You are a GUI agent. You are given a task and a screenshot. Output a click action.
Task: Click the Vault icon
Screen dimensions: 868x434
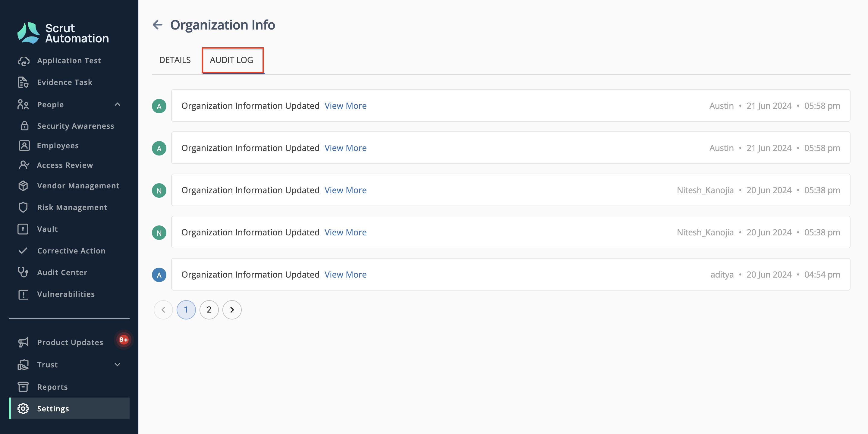point(23,229)
